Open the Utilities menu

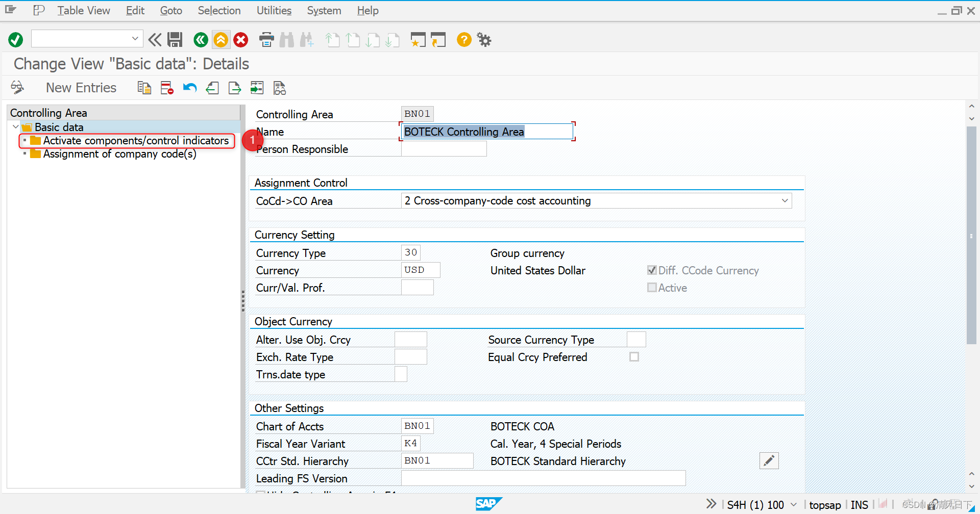(x=274, y=11)
